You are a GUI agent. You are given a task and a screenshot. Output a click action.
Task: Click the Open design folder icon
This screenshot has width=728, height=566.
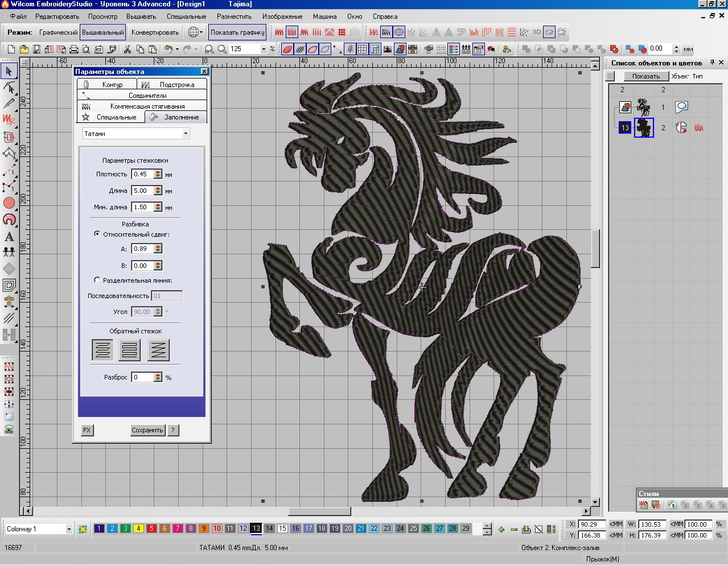(24, 49)
